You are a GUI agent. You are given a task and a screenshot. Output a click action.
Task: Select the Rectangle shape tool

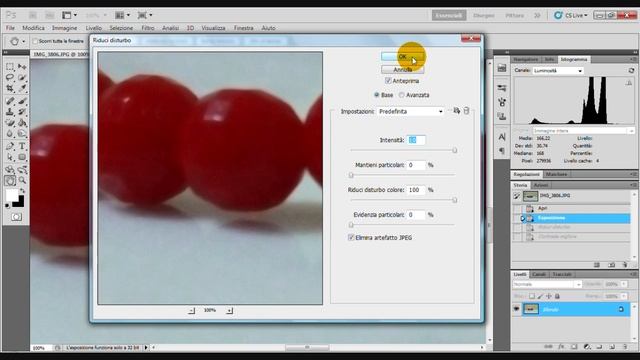tap(22, 157)
